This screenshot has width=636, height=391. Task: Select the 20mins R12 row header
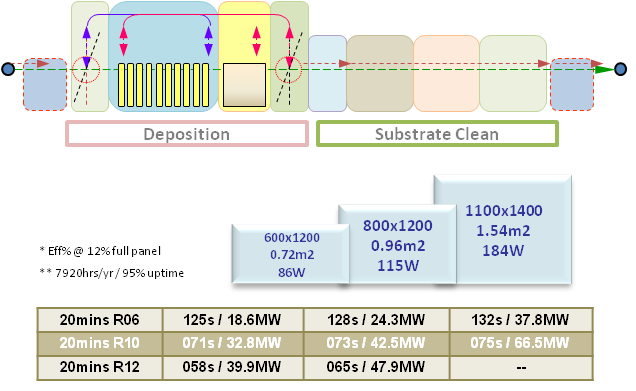[x=100, y=367]
